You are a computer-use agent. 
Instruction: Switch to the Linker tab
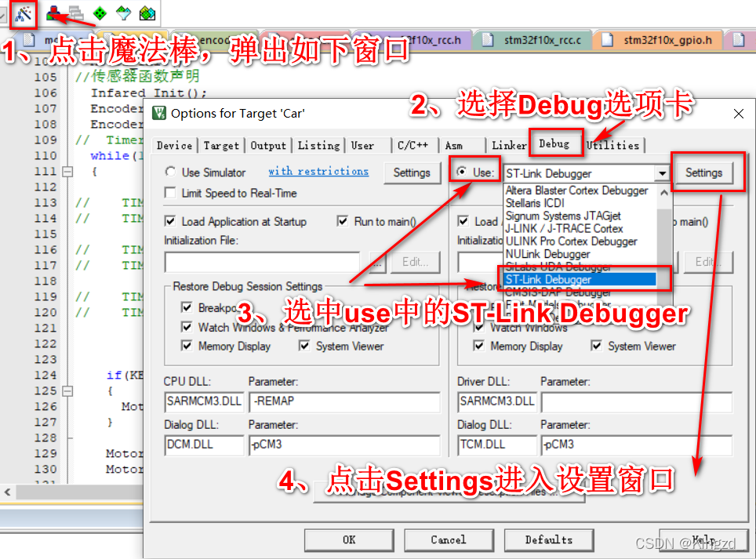click(509, 146)
